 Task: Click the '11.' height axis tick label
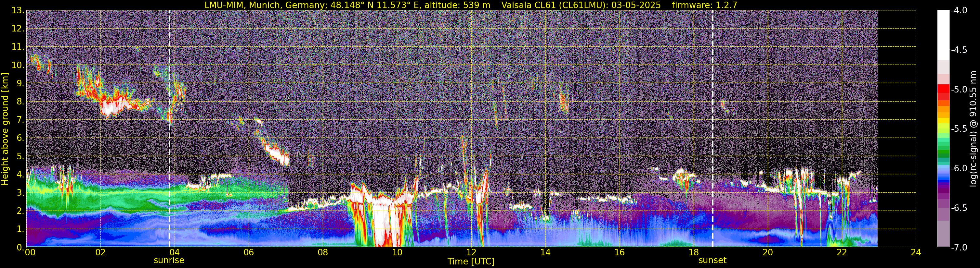[x=18, y=47]
